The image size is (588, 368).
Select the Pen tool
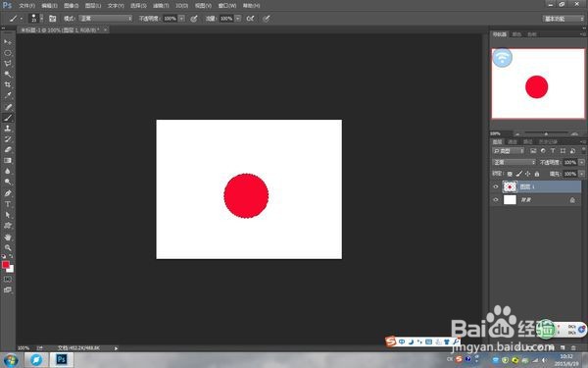coord(8,193)
